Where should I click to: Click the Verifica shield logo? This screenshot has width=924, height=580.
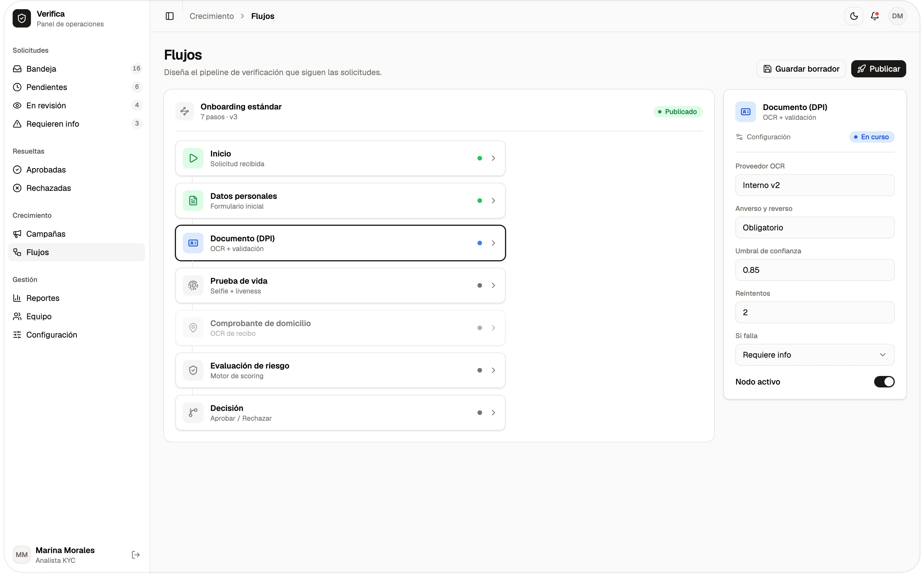[22, 18]
